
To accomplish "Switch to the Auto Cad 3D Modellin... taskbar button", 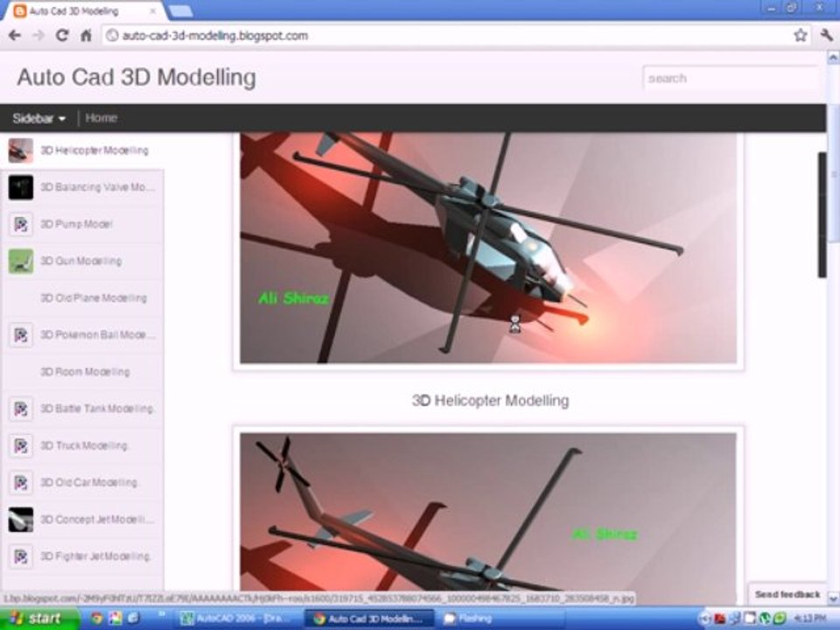I will (x=369, y=619).
